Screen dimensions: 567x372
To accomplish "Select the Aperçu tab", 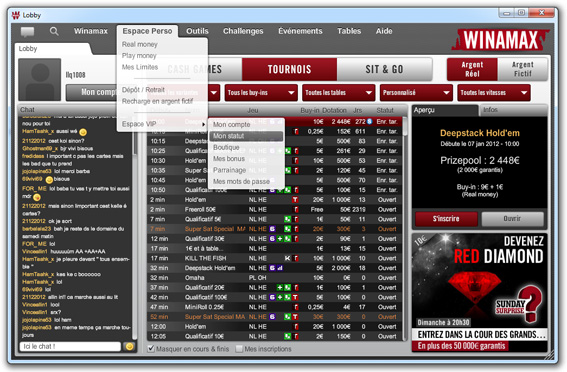I will click(445, 110).
